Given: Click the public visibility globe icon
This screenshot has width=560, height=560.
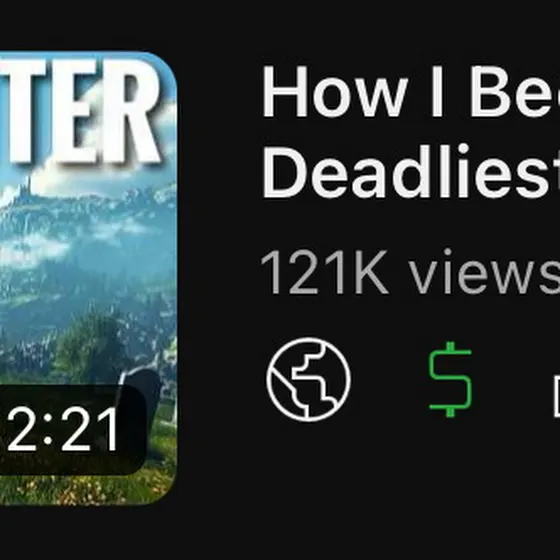Looking at the screenshot, I should [x=308, y=379].
